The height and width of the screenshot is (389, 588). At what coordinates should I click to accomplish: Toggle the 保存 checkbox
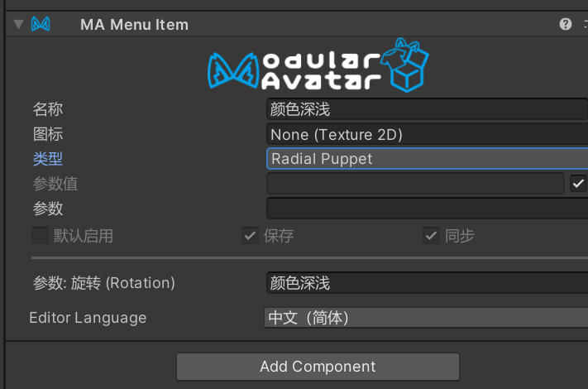coord(250,235)
